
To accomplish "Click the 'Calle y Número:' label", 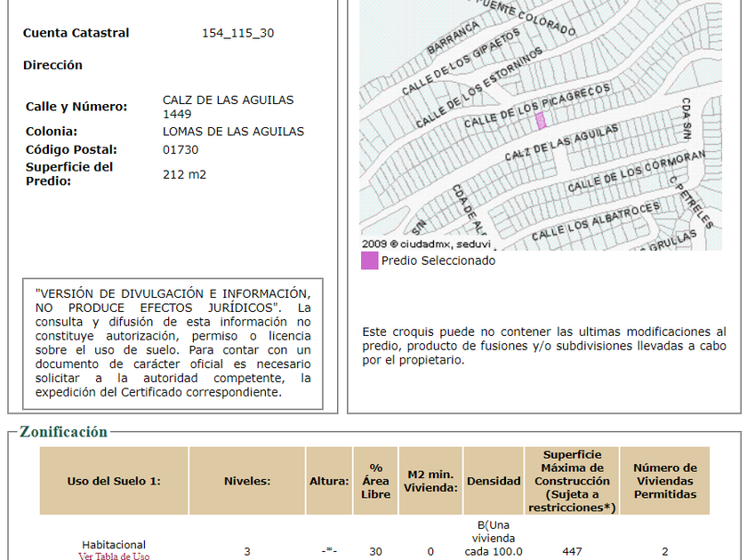I will (76, 107).
